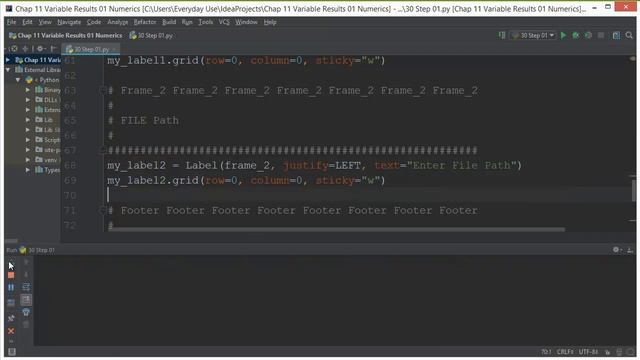
Task: Open the VCS menu
Action: (224, 22)
